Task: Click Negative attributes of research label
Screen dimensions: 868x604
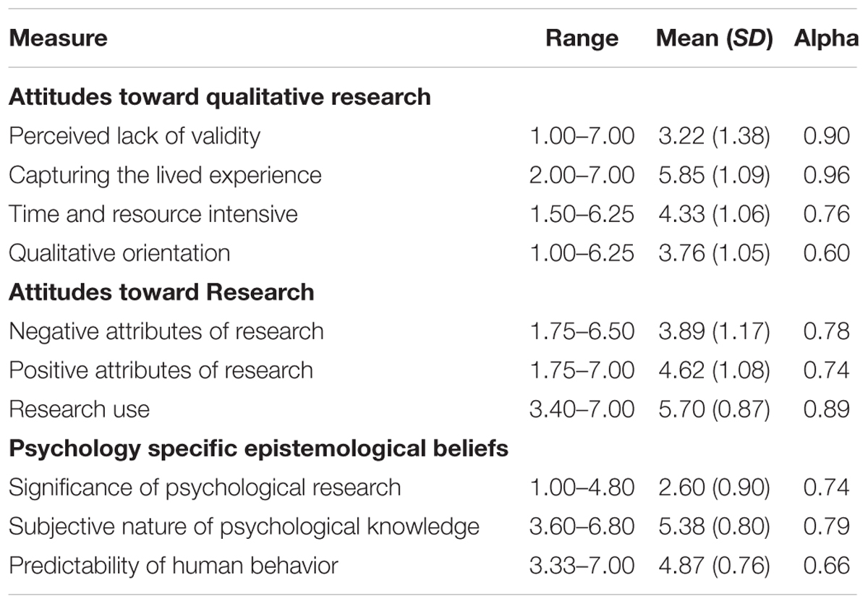Action: [166, 331]
